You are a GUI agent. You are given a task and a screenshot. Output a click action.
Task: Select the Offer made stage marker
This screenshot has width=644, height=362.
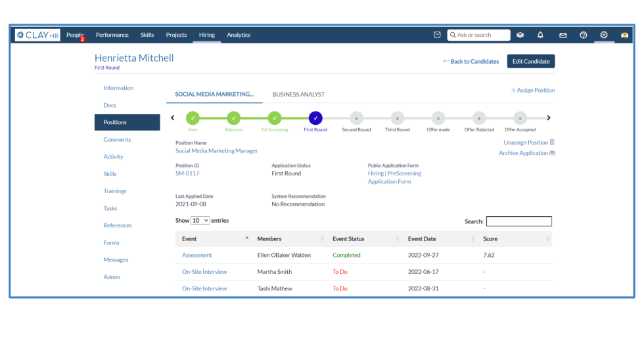pyautogui.click(x=438, y=118)
